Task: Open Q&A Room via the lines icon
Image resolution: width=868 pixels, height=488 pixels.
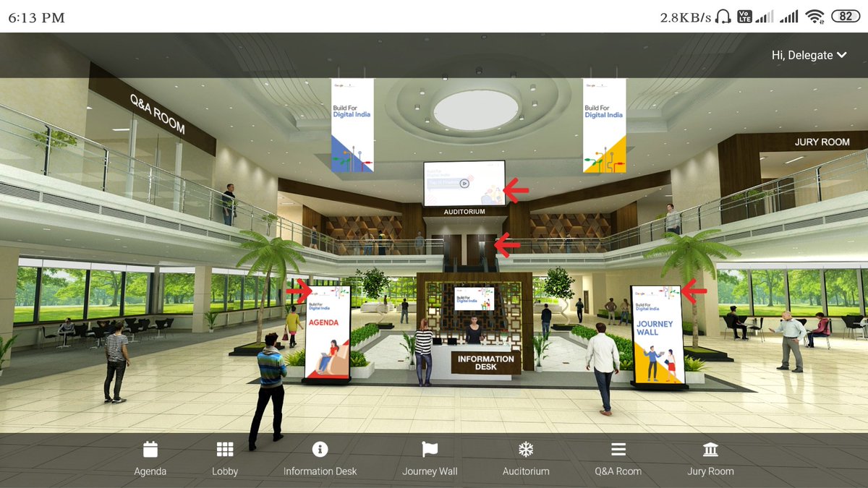Action: pyautogui.click(x=618, y=449)
